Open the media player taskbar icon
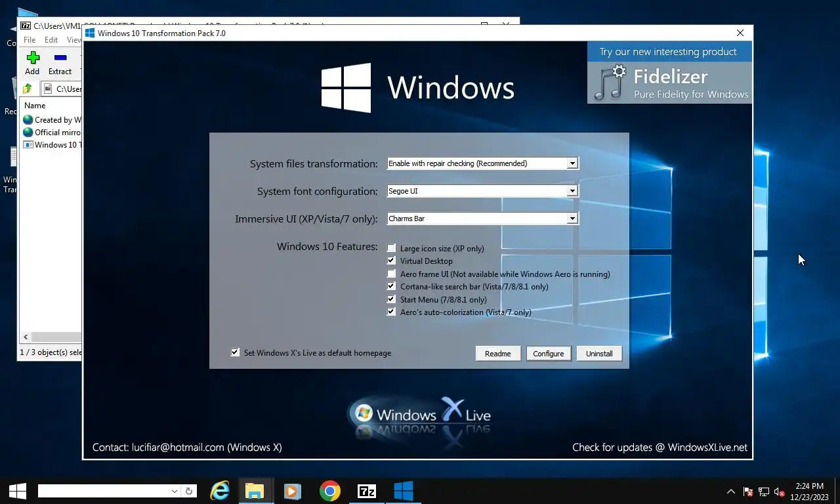This screenshot has width=840, height=504. (292, 491)
